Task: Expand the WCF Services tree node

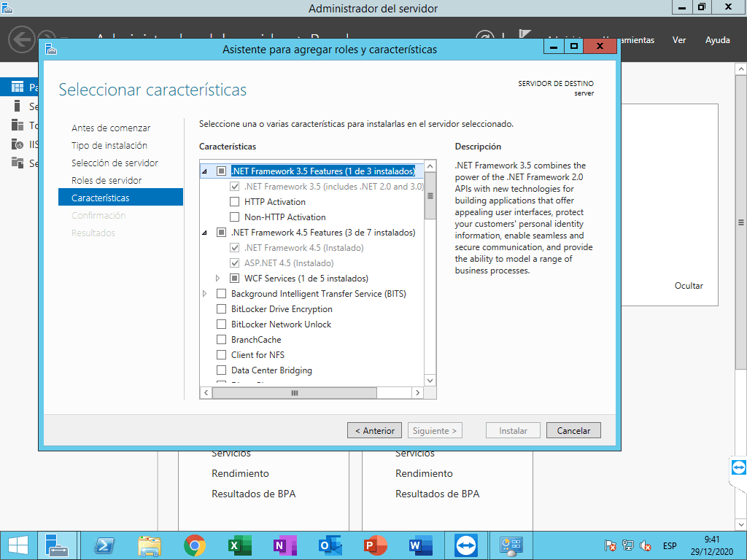Action: [x=217, y=279]
